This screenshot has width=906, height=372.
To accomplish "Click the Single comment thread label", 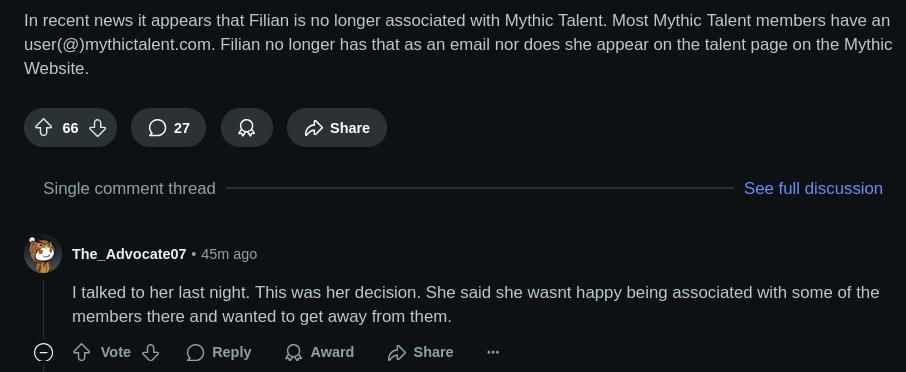I will [x=129, y=188].
